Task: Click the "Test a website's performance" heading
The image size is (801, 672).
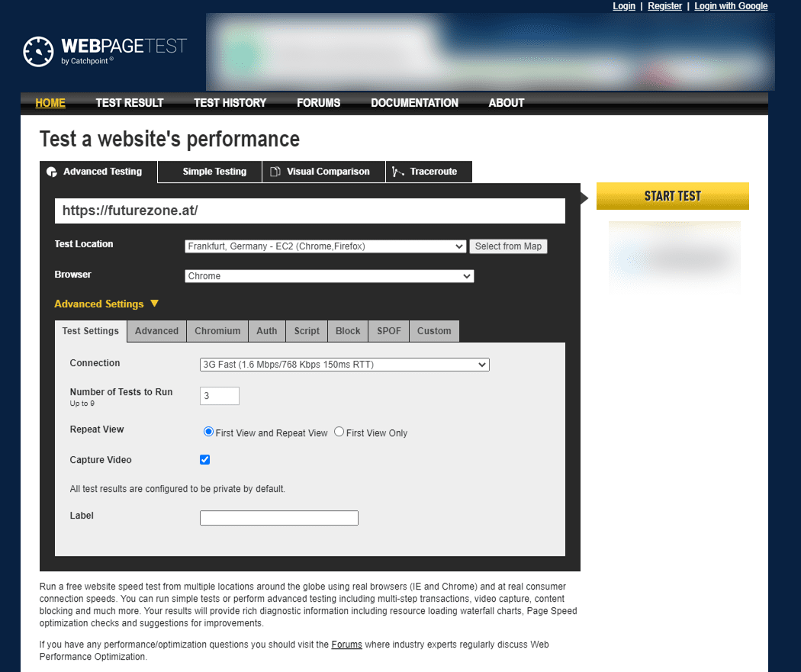Action: [x=169, y=140]
